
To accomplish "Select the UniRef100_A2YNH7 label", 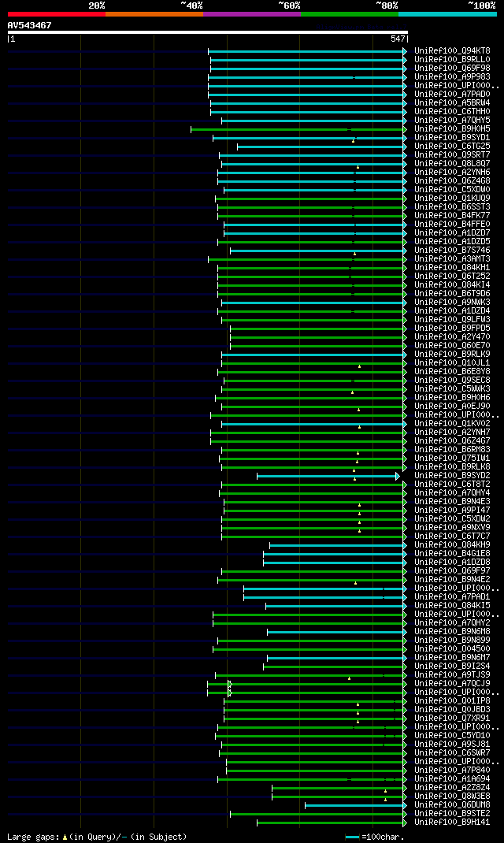I will [452, 433].
